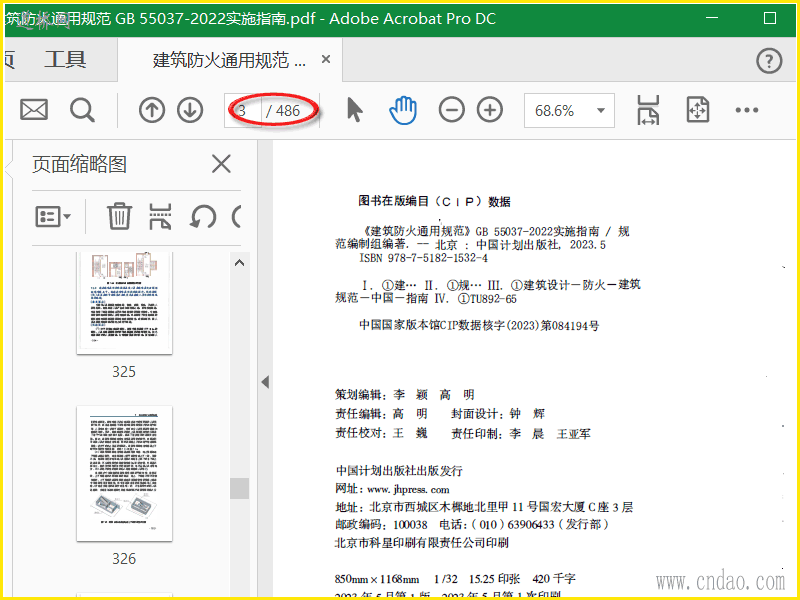Click the fit full page icon
Screen dimensions: 800x600
pyautogui.click(x=697, y=110)
